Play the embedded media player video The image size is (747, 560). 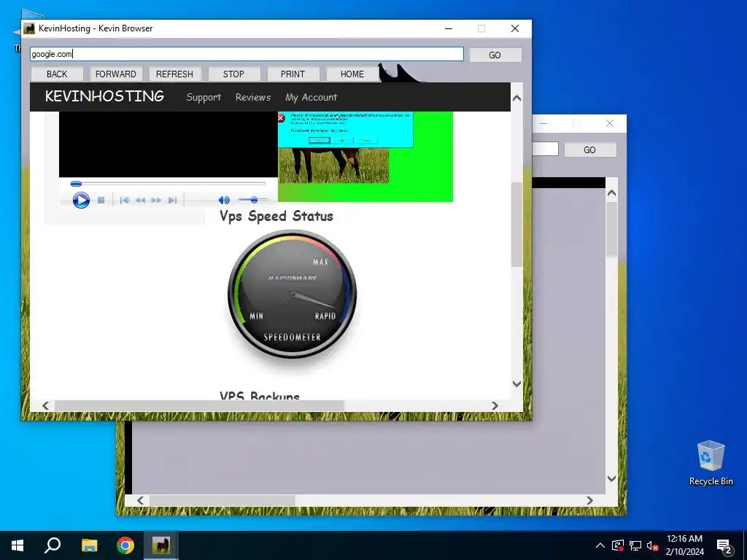click(81, 200)
